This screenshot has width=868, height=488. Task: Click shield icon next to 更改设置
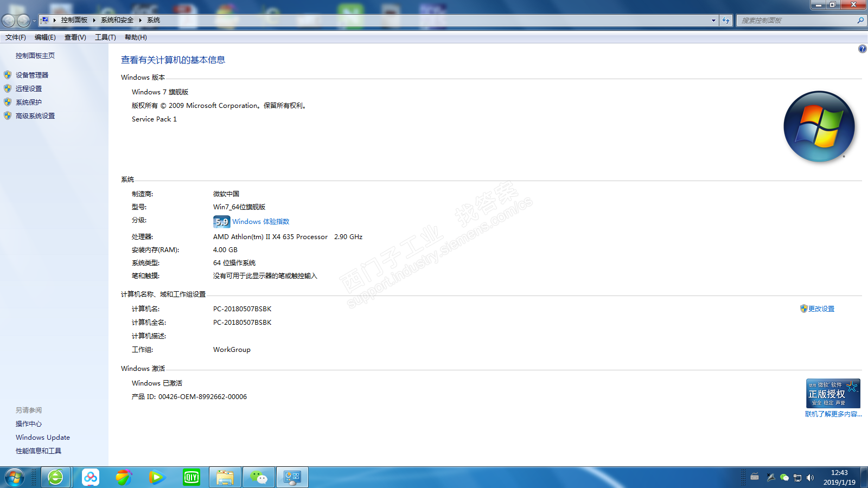(x=804, y=309)
